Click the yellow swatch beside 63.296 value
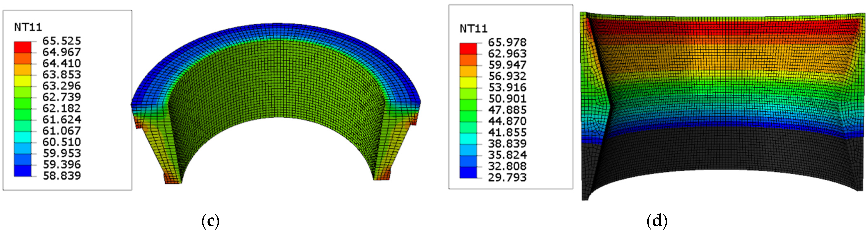Image resolution: width=868 pixels, height=233 pixels. 22,81
